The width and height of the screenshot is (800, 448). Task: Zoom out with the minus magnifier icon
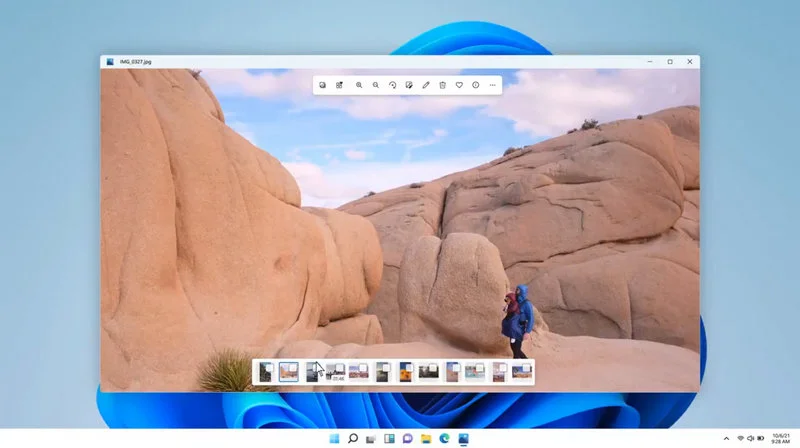pyautogui.click(x=376, y=85)
